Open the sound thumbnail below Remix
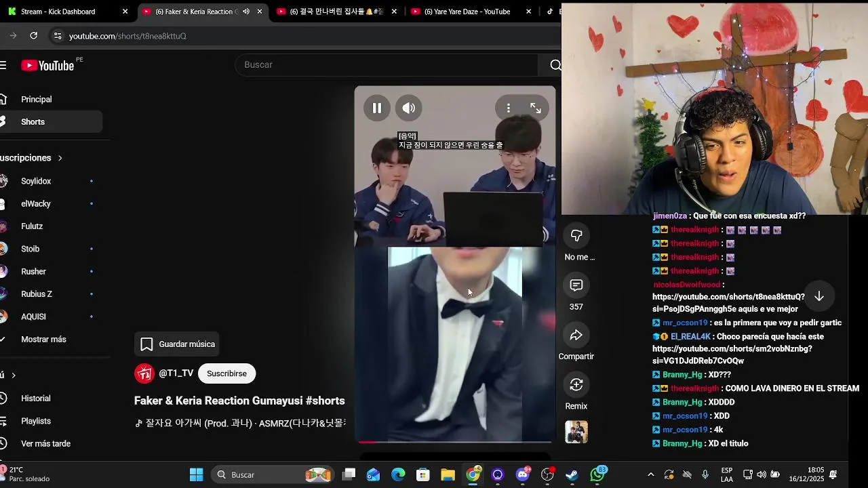Image resolution: width=868 pixels, height=488 pixels. pyautogui.click(x=576, y=432)
